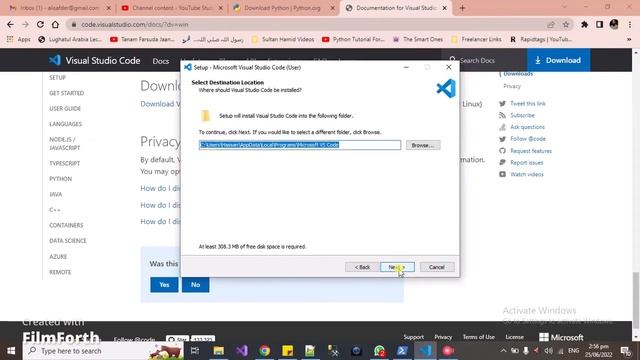
Task: Expand the SETUP section in the docs sidebar
Action: pyautogui.click(x=58, y=78)
